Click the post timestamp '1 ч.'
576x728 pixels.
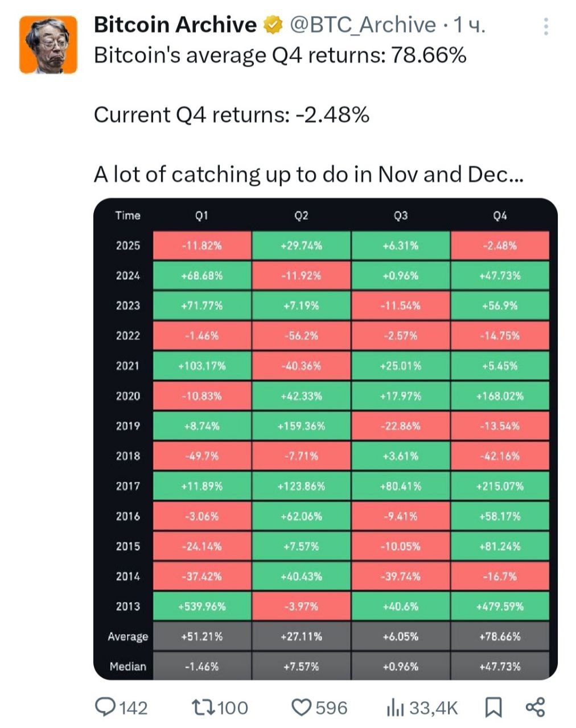(469, 25)
